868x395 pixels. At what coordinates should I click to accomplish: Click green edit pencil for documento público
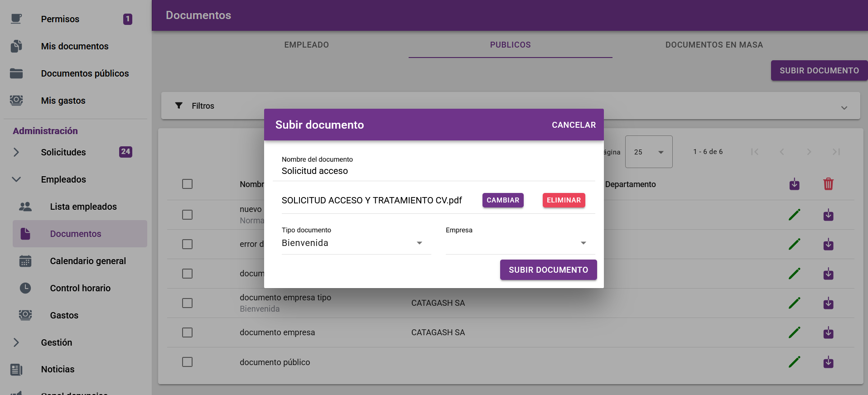[x=794, y=362]
